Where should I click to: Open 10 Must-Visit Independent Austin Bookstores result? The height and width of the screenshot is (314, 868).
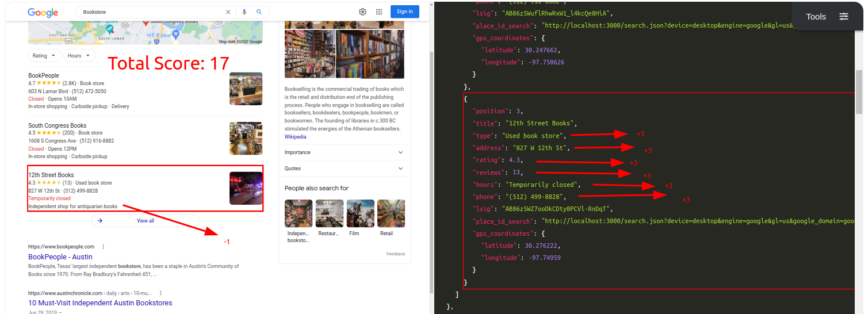pyautogui.click(x=100, y=303)
